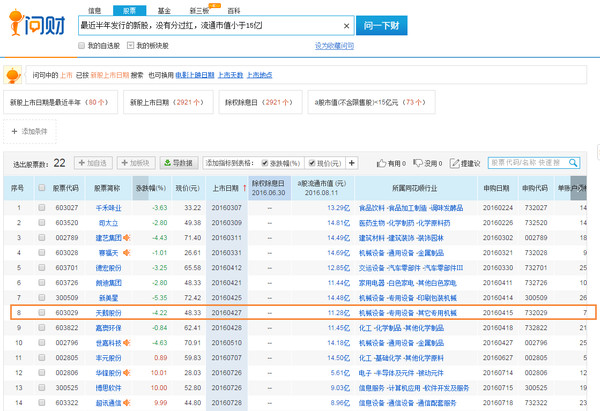The image size is (600, 411).
Task: Click stock code cell 002805
Action: pos(67,358)
